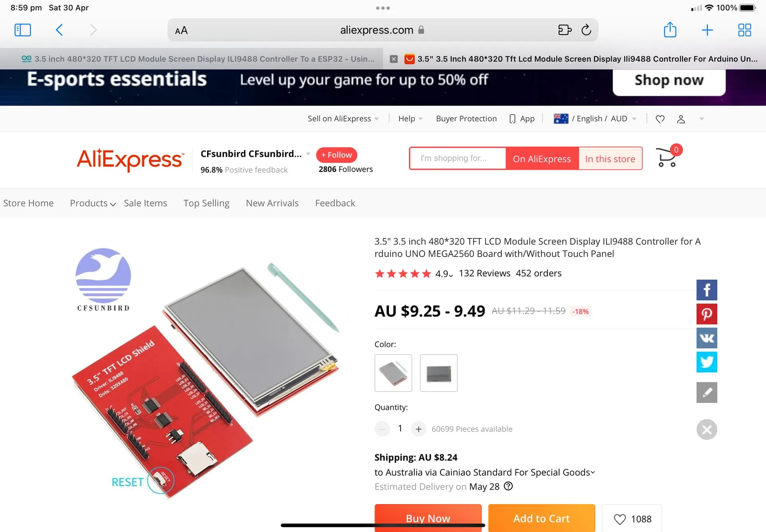Viewport: 766px width, 532px height.
Task: Expand shipping method options for Cainiao
Action: (x=484, y=472)
